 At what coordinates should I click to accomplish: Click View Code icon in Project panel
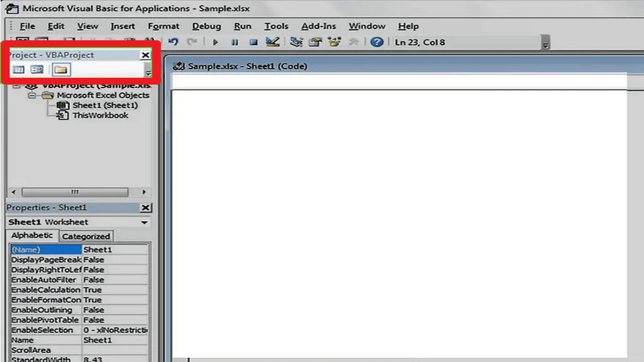pos(18,70)
